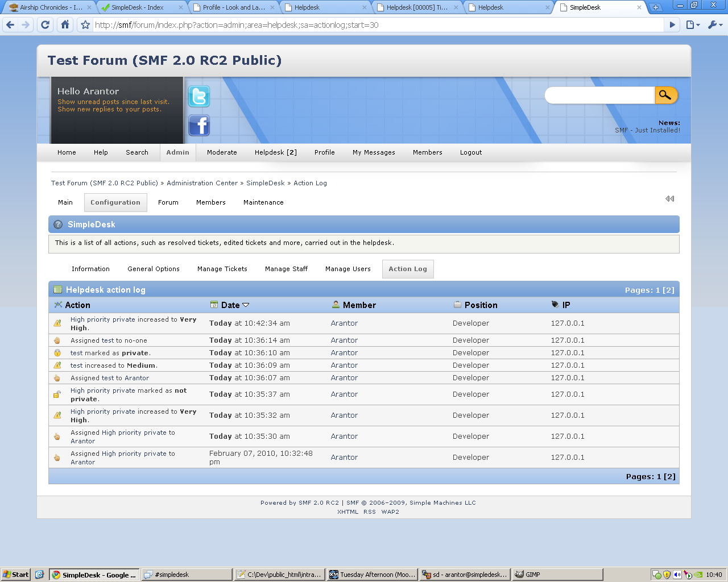Reload the page with refresh icon
The image size is (728, 582).
45,25
